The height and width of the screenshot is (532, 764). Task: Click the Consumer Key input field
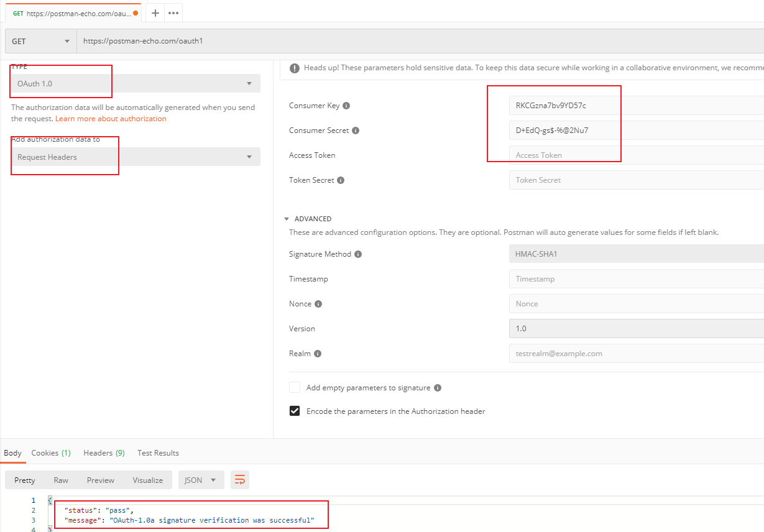click(x=636, y=106)
